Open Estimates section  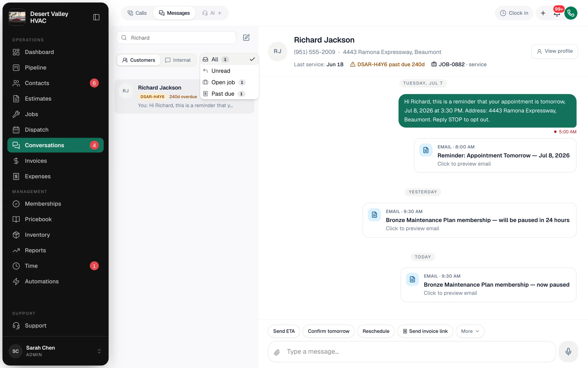pos(55,99)
